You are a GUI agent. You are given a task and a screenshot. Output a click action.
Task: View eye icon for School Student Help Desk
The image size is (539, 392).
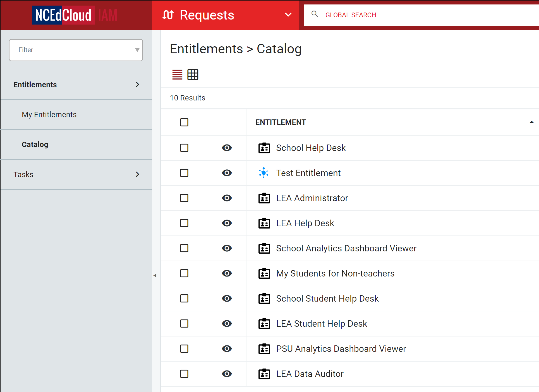tap(227, 299)
